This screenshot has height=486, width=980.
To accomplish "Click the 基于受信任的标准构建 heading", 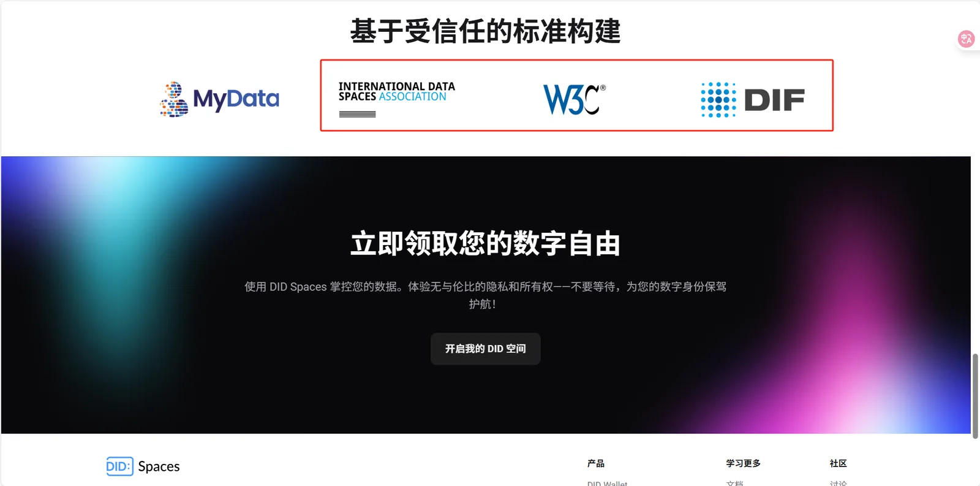I will click(486, 31).
